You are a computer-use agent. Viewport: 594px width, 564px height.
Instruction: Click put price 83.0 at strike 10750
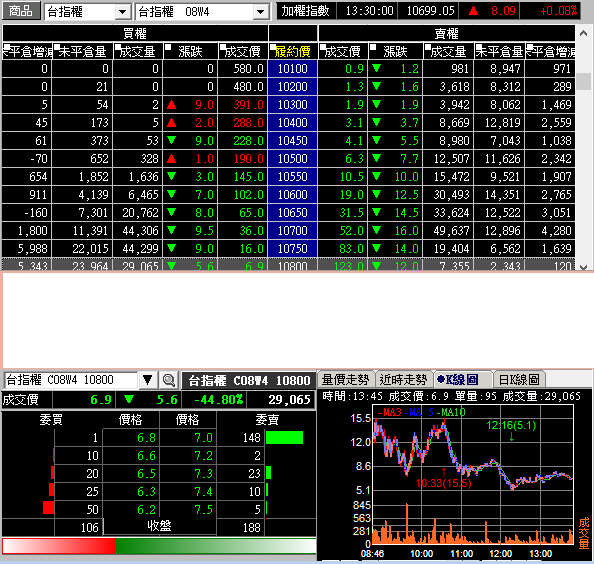point(343,248)
